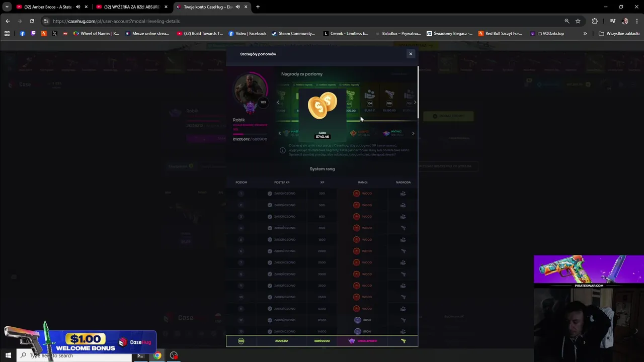Click Robik's profile avatar
This screenshot has height=362, width=644.
tap(251, 89)
